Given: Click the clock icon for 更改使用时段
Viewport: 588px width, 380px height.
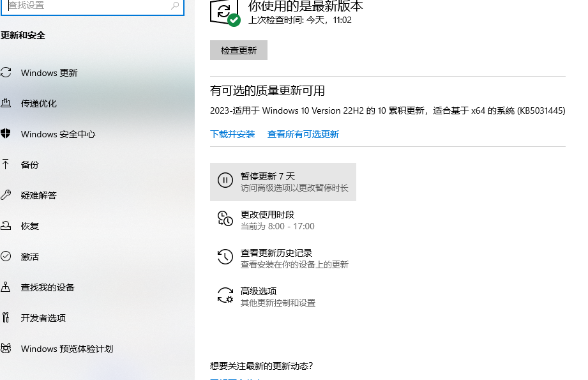Looking at the screenshot, I should 225,218.
